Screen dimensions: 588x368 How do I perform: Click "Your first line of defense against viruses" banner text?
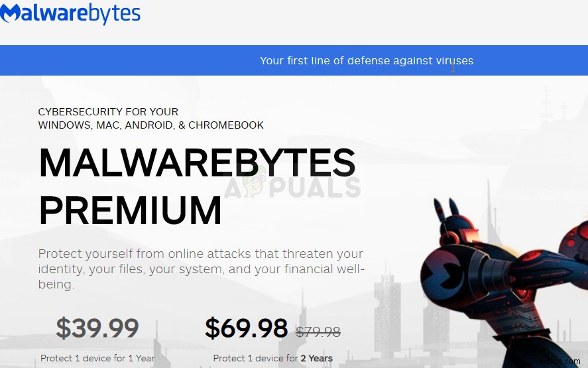point(367,60)
